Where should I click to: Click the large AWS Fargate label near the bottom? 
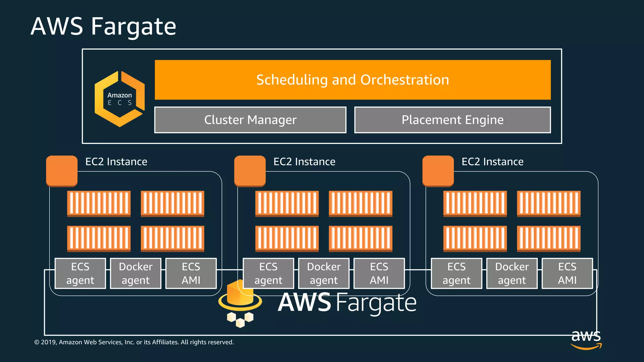[x=347, y=303]
